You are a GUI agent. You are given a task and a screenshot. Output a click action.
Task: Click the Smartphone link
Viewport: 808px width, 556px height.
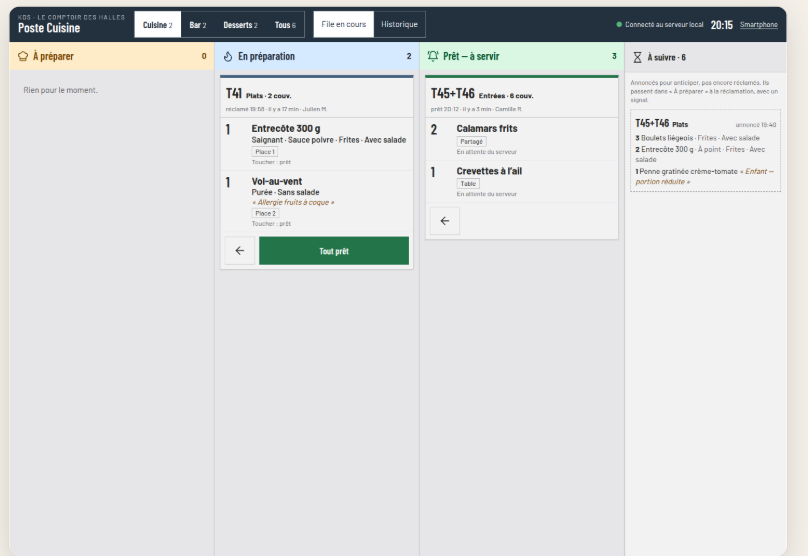click(x=759, y=25)
